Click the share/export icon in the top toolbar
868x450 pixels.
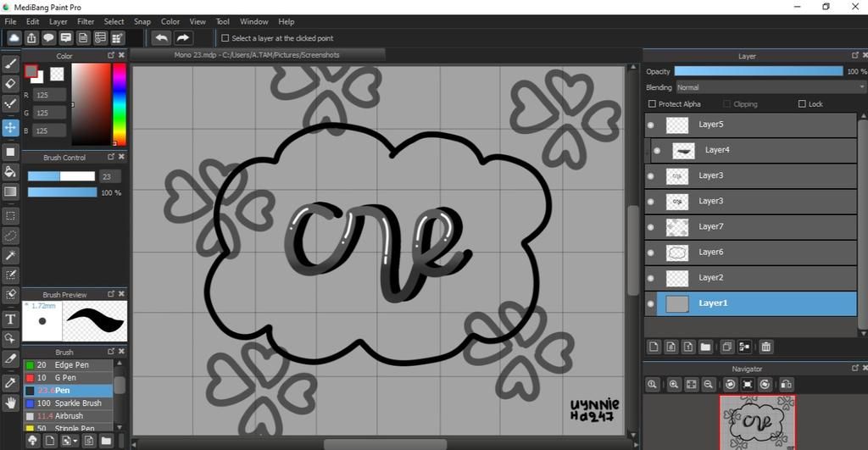tap(31, 37)
